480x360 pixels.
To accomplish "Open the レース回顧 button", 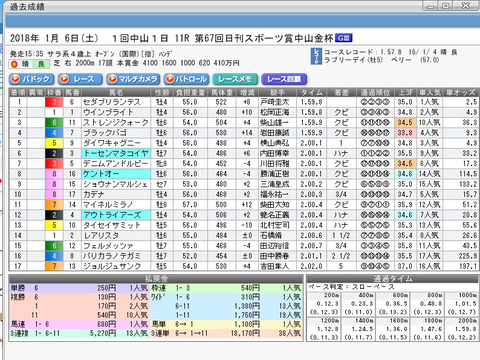I will (284, 79).
